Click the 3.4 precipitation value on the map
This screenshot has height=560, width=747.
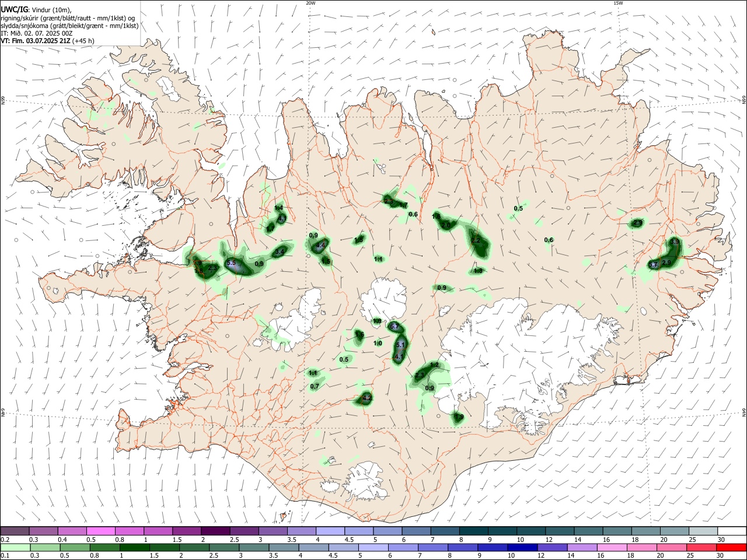pos(279,252)
